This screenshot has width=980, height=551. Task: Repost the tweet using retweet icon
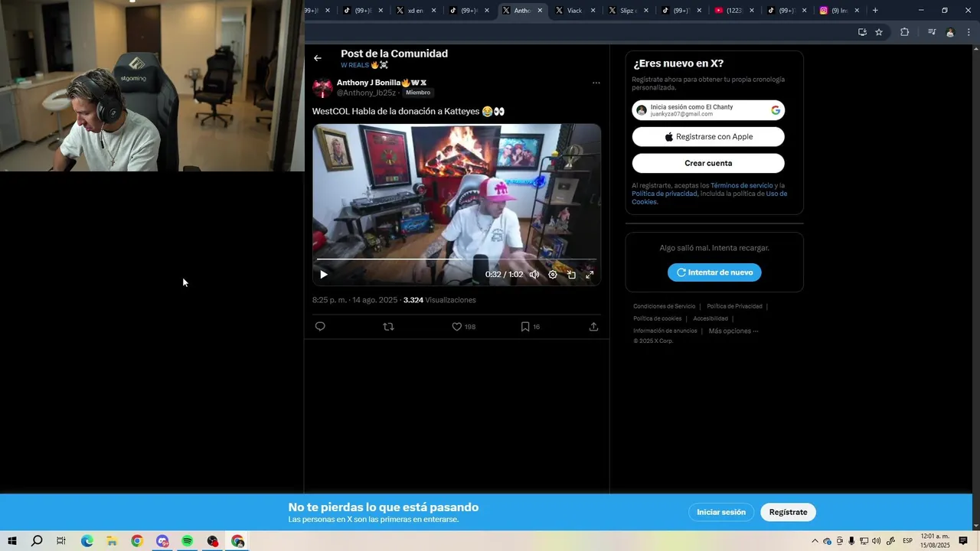(x=388, y=327)
